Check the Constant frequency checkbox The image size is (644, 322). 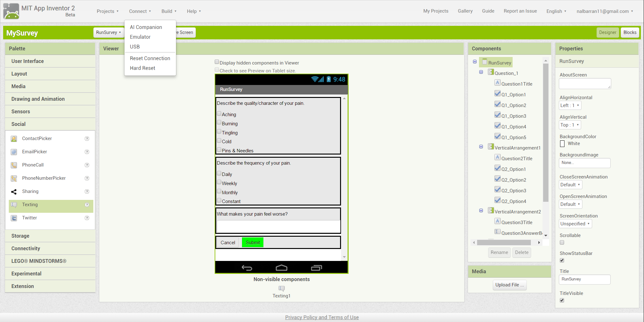click(219, 201)
